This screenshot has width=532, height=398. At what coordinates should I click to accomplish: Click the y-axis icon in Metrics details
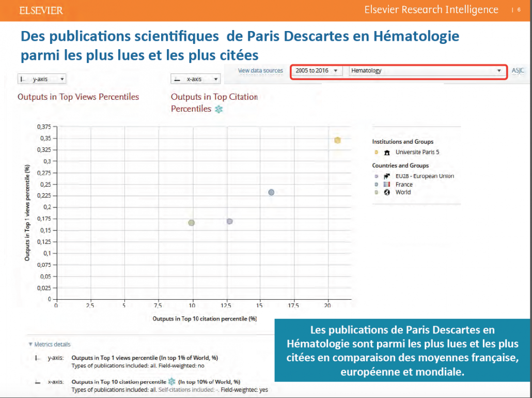(x=37, y=358)
